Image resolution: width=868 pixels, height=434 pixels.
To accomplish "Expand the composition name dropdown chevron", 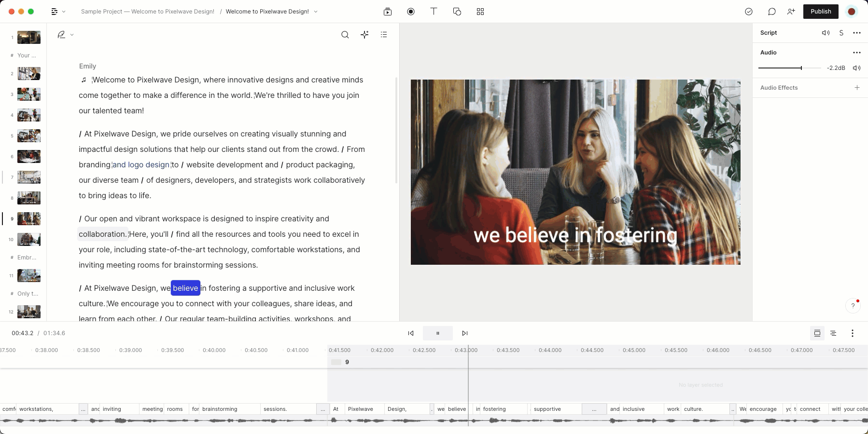I will [x=316, y=12].
